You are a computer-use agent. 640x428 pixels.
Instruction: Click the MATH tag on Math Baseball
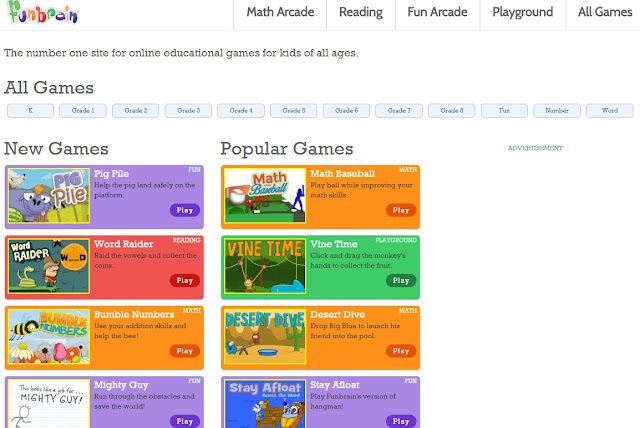tap(408, 170)
